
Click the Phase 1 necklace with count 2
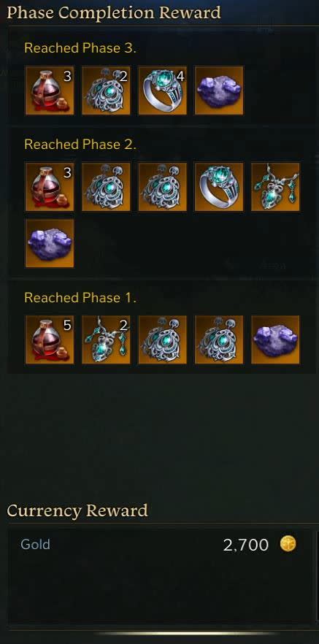click(x=106, y=340)
